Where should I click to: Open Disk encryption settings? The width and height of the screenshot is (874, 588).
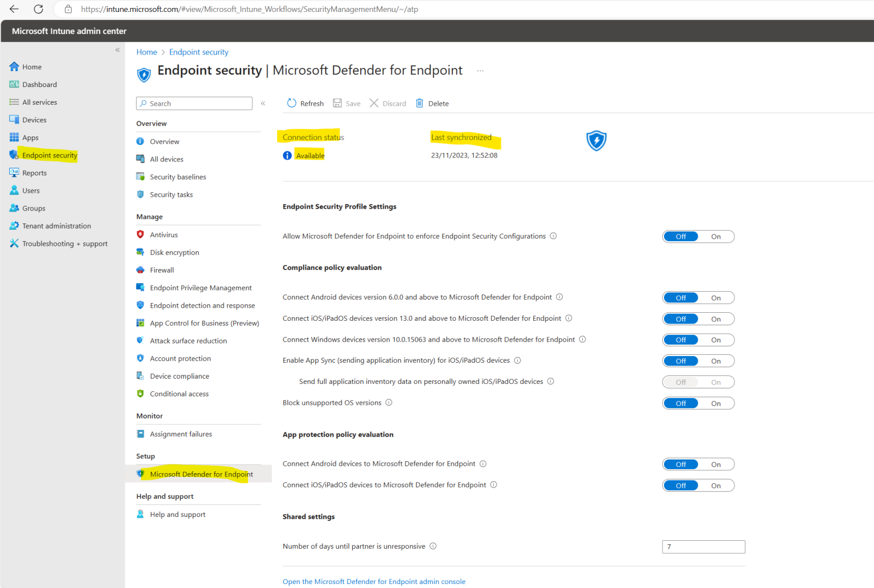pyautogui.click(x=174, y=252)
